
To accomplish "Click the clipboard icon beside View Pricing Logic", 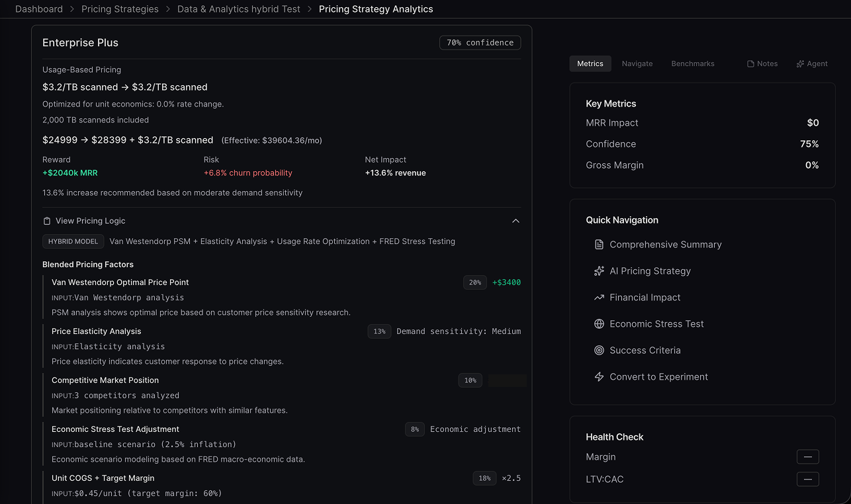I will [x=47, y=221].
